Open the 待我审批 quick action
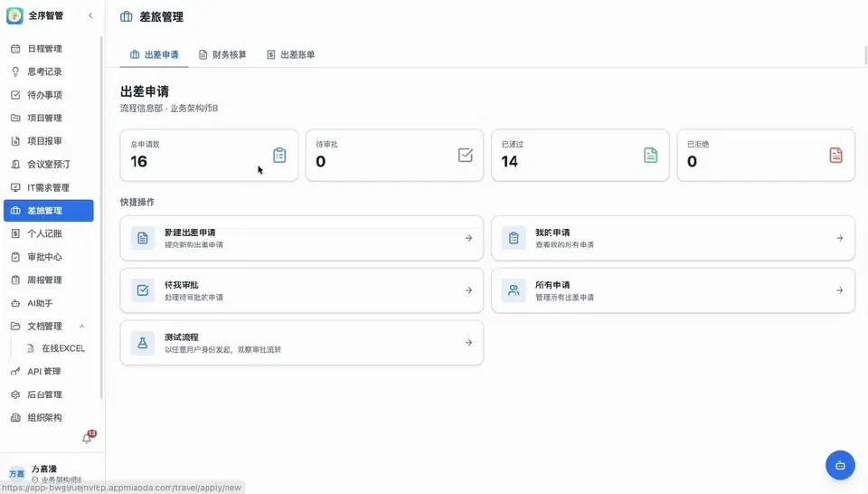 pos(302,290)
